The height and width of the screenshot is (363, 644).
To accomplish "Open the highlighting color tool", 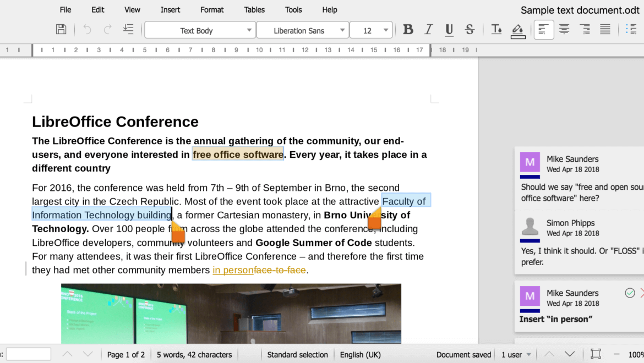I will pyautogui.click(x=517, y=30).
